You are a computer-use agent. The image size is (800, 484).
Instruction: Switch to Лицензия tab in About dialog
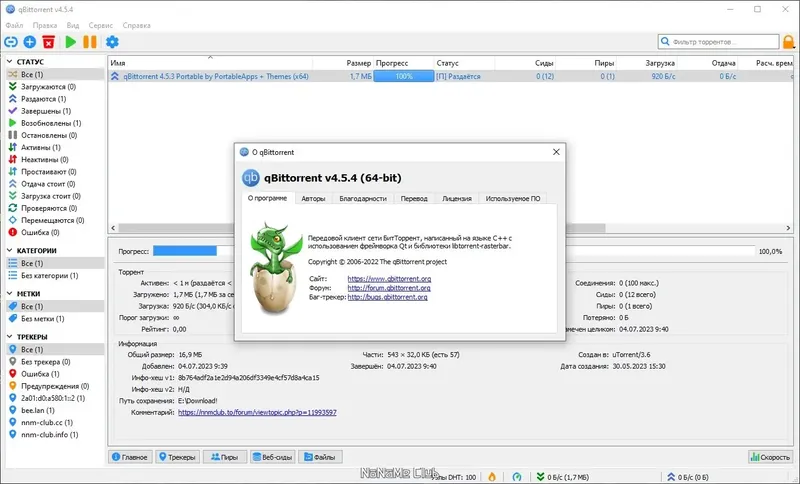click(457, 198)
